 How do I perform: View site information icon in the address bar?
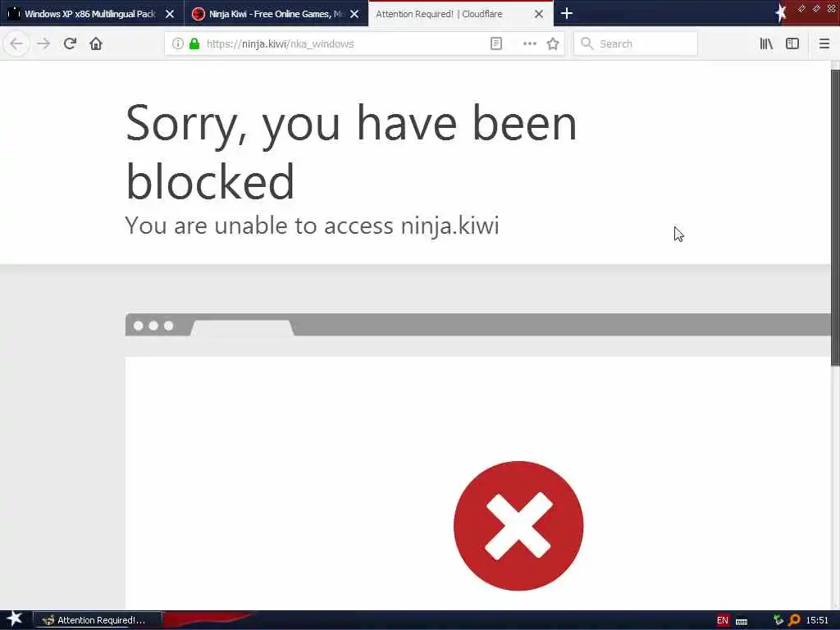(178, 44)
